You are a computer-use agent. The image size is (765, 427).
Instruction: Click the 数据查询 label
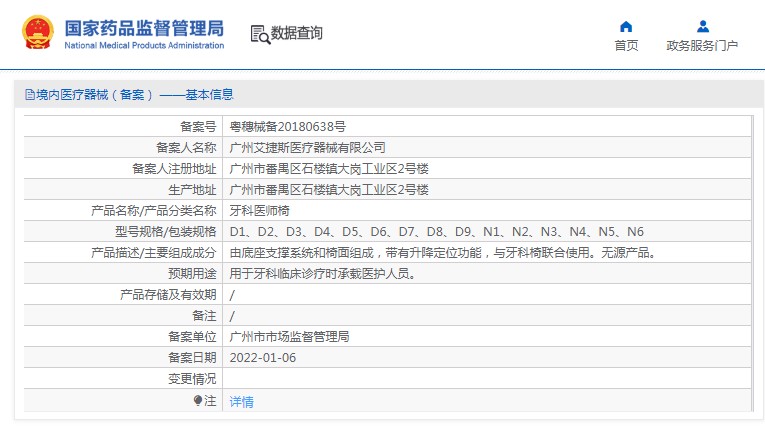pos(297,33)
